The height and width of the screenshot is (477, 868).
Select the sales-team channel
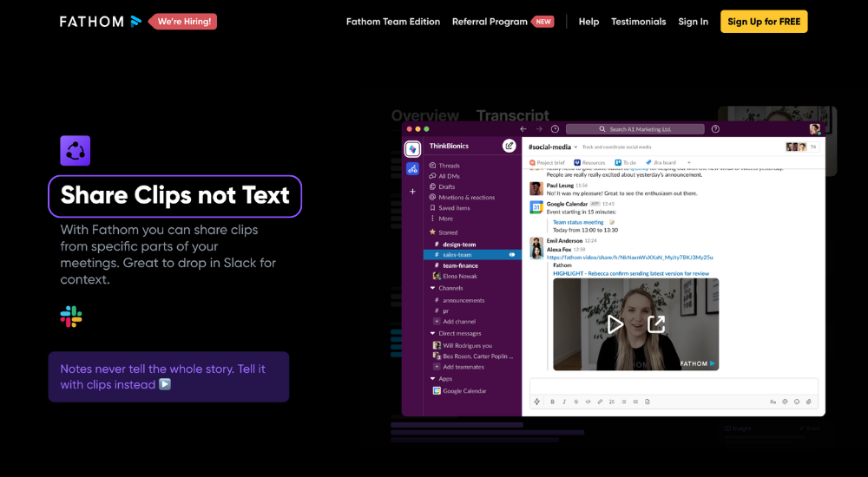pos(472,255)
